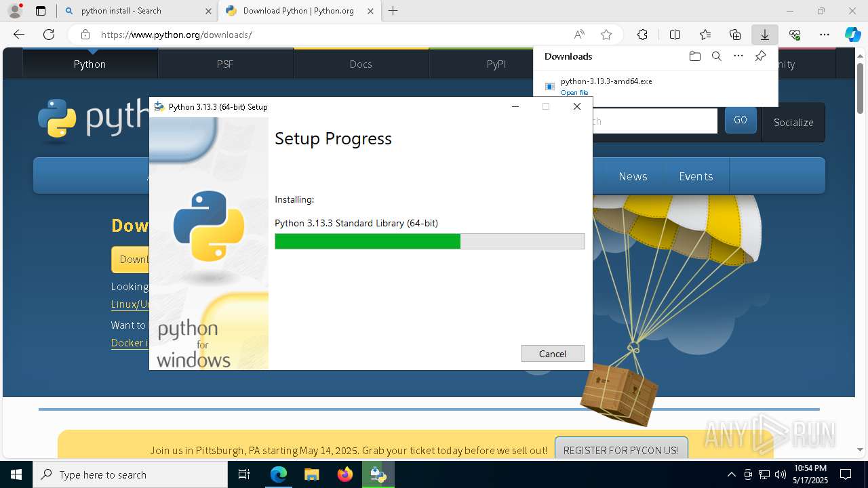Open the Socialize menu
Screen dimensions: 868x488
click(793, 122)
